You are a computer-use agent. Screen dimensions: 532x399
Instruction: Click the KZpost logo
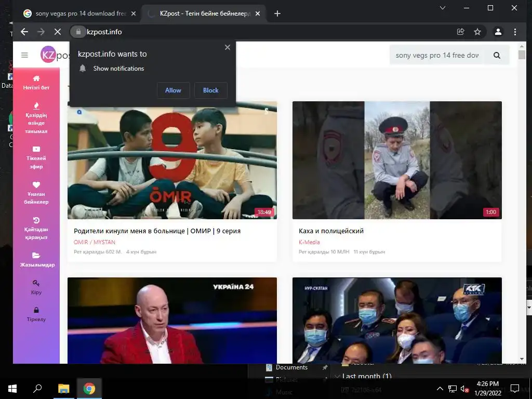click(55, 55)
